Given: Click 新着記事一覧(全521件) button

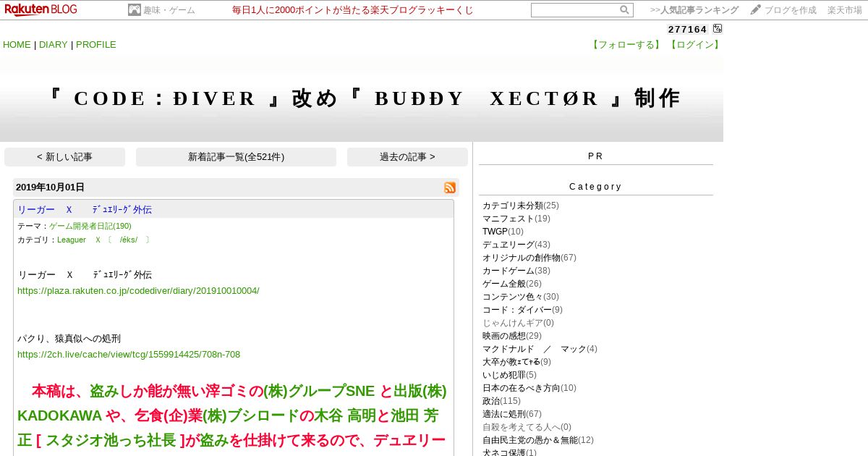Looking at the screenshot, I should 236,157.
